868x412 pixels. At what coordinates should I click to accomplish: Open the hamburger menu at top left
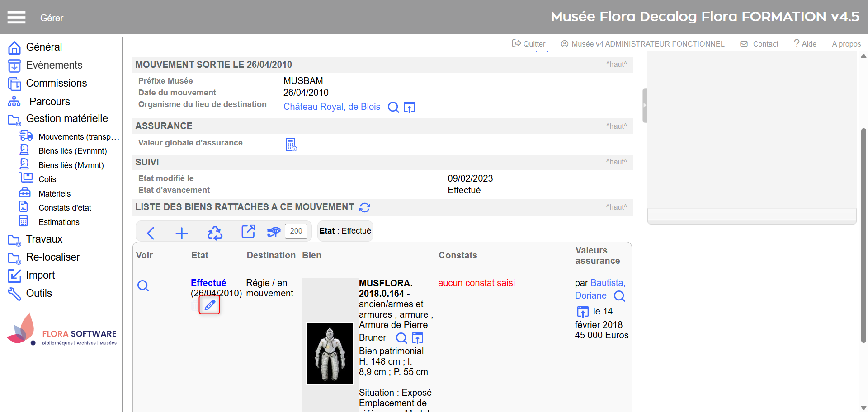[16, 18]
